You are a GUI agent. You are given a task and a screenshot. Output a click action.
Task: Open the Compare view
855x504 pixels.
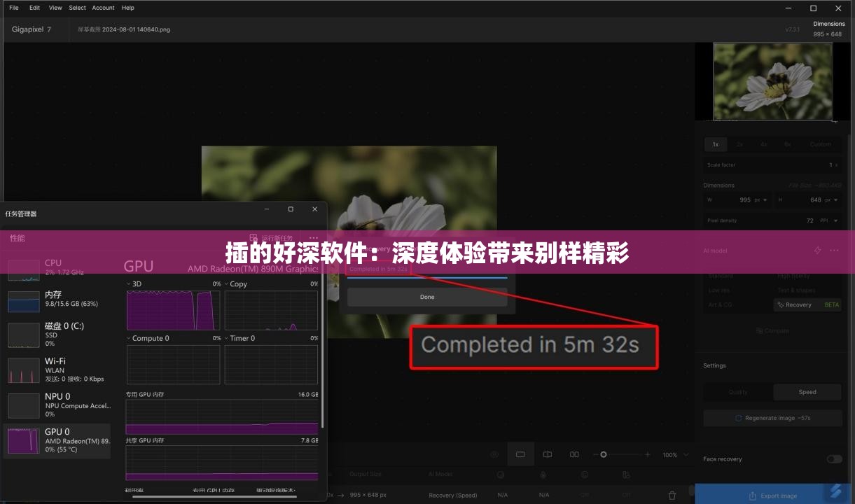(x=772, y=330)
